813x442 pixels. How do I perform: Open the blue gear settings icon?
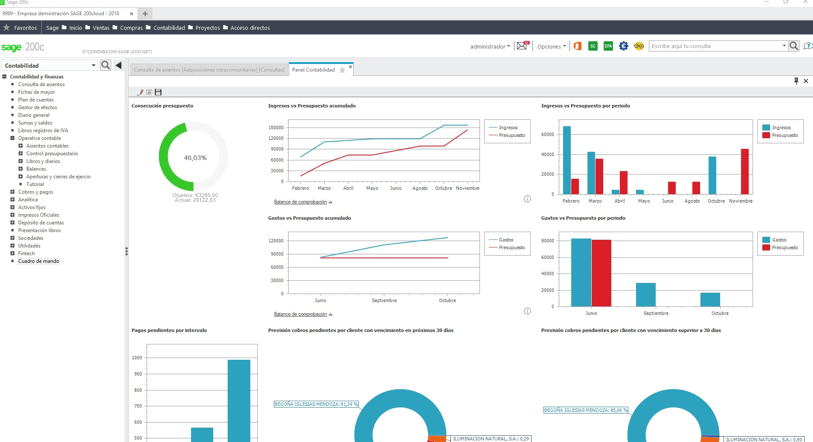pos(623,46)
